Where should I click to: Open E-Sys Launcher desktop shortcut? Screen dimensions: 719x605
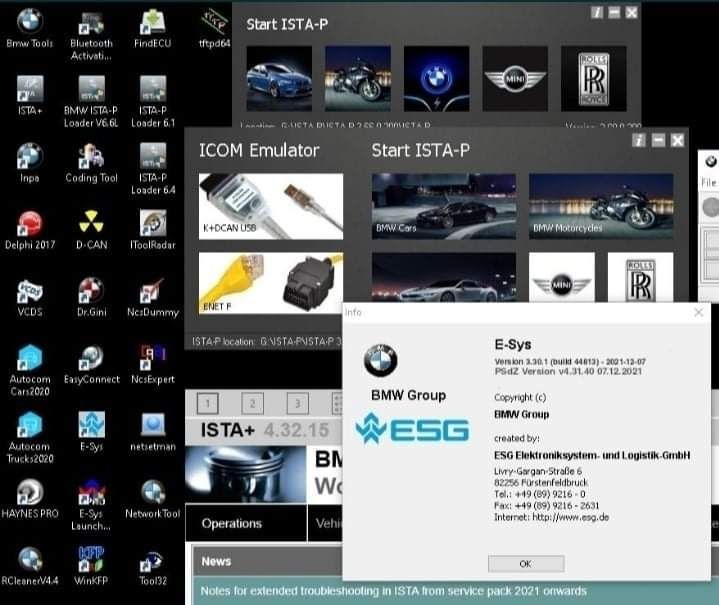(91, 505)
